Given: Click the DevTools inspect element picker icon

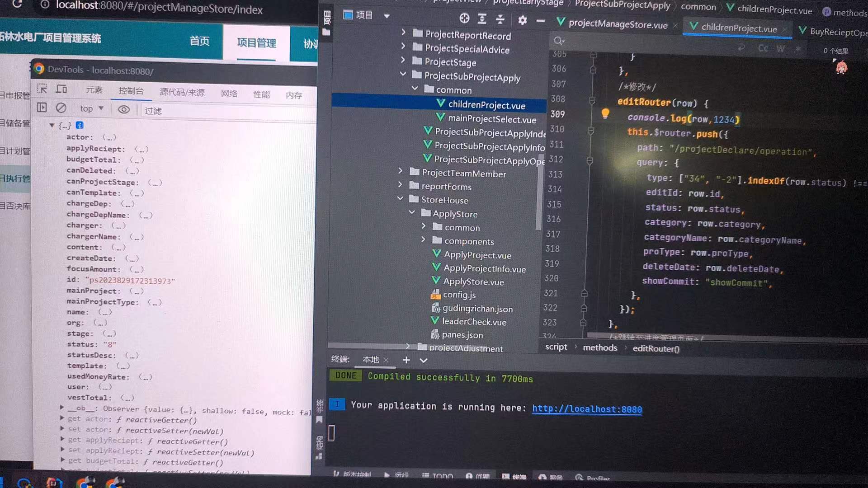Looking at the screenshot, I should click(x=42, y=89).
